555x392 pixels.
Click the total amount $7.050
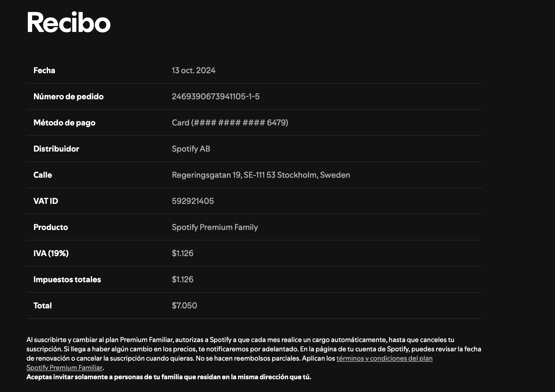click(184, 305)
